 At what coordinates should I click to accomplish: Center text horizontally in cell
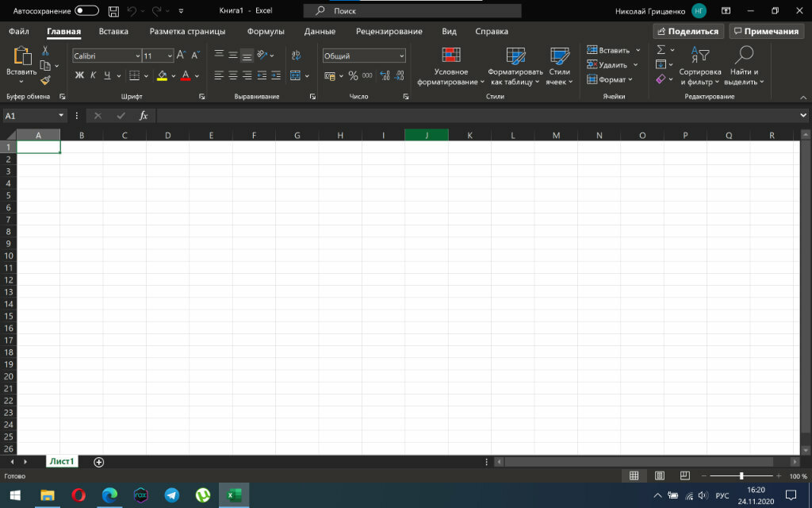pyautogui.click(x=233, y=75)
